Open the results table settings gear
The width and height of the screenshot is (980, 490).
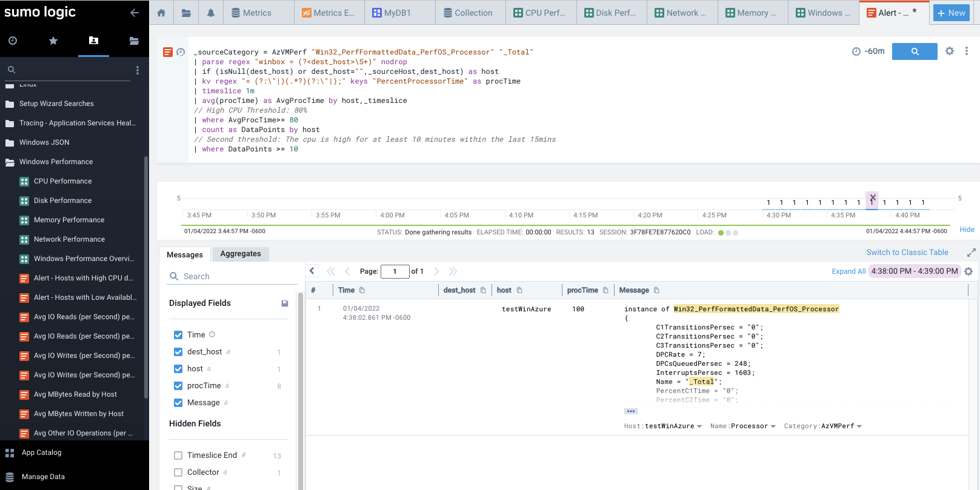tap(968, 271)
